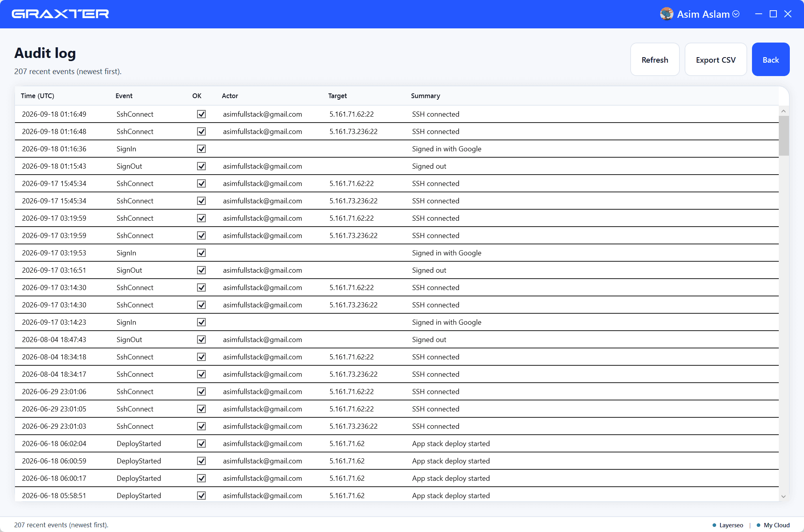Click the footer '207 recent events' status text

click(61, 525)
